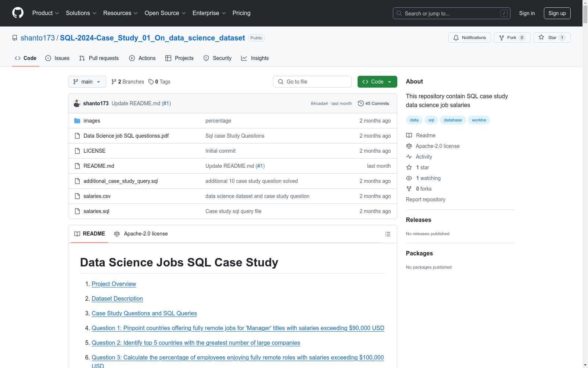
Task: Focus the 'Search or jump to' field
Action: tap(452, 13)
